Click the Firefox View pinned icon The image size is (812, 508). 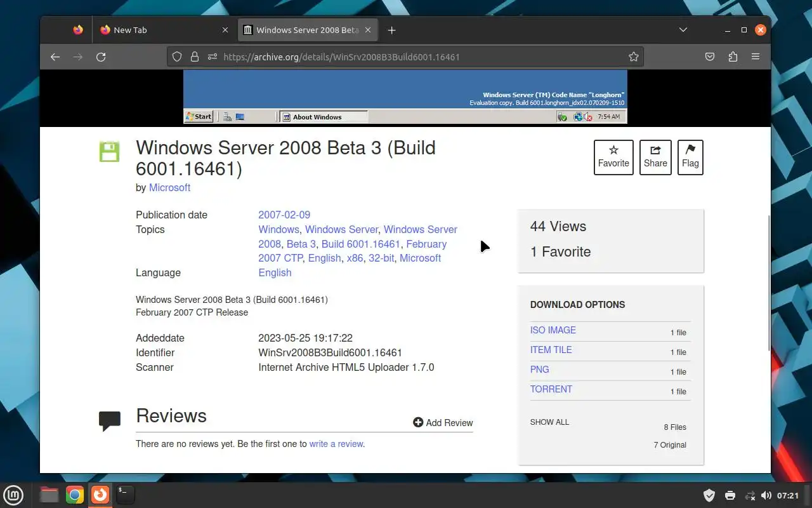pos(78,30)
